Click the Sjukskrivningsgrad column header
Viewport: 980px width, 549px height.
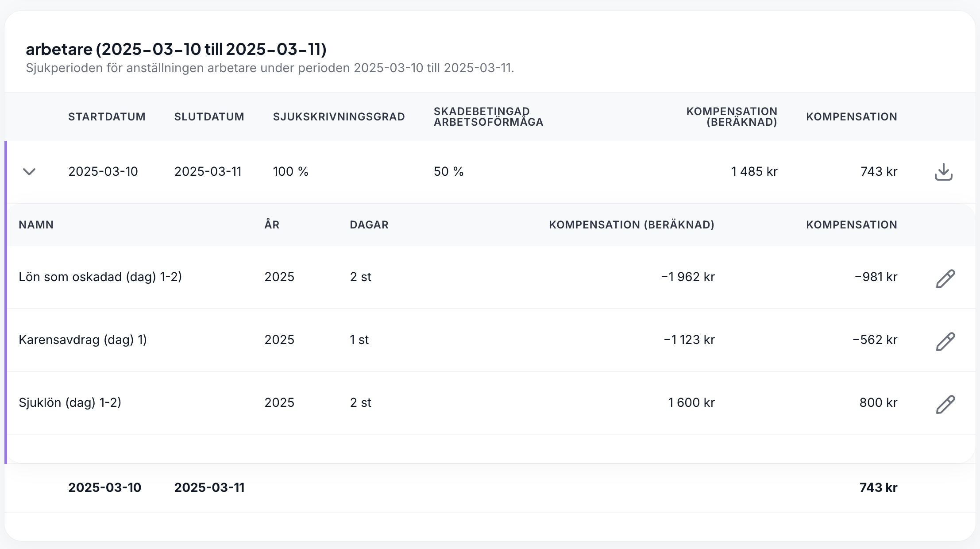(339, 117)
